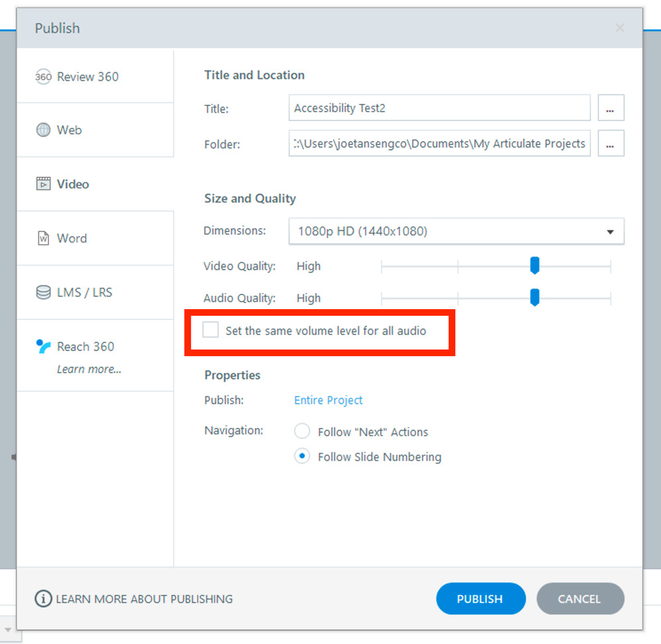Viewport: 661px width, 644px height.
Task: Switch to the LMS / LRS tab
Action: pos(85,293)
